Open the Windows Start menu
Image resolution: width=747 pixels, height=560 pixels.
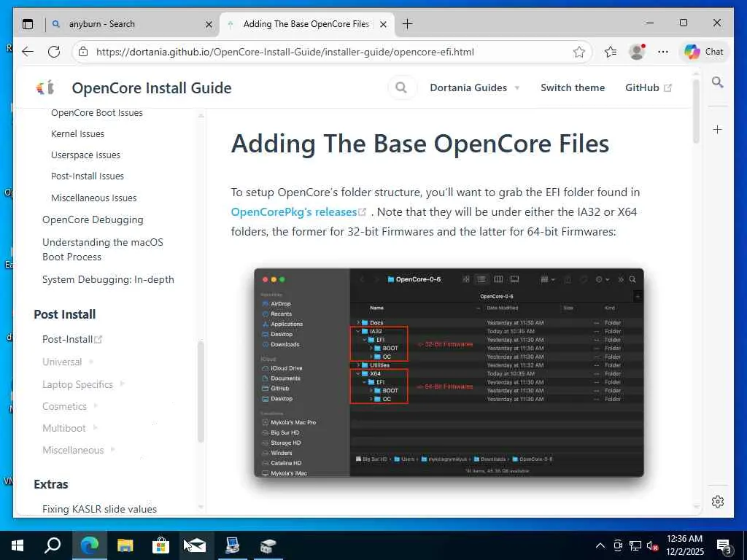pos(18,545)
